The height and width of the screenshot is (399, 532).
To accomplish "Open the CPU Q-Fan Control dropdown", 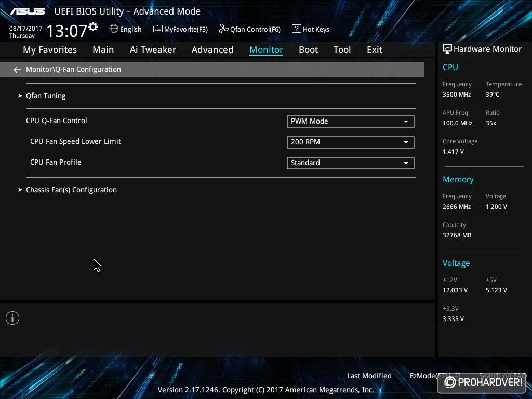I will [x=351, y=122].
